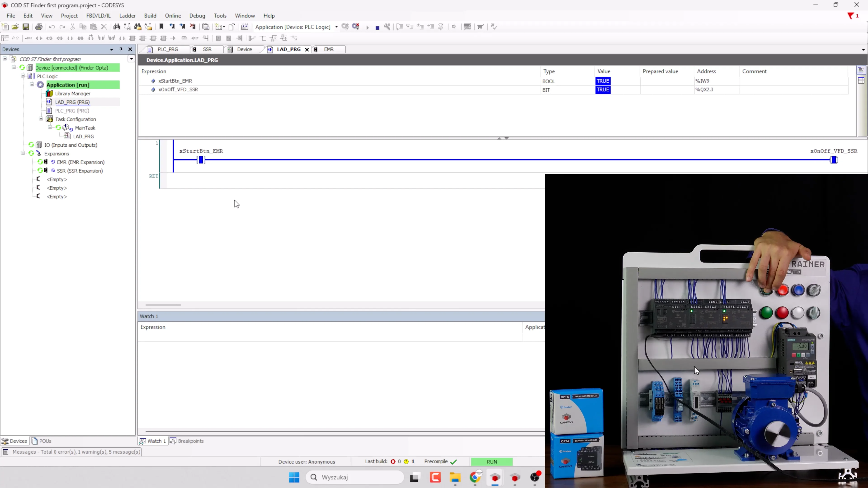868x488 pixels.
Task: Switch to the PLC_PRG editor tab
Action: click(x=167, y=49)
